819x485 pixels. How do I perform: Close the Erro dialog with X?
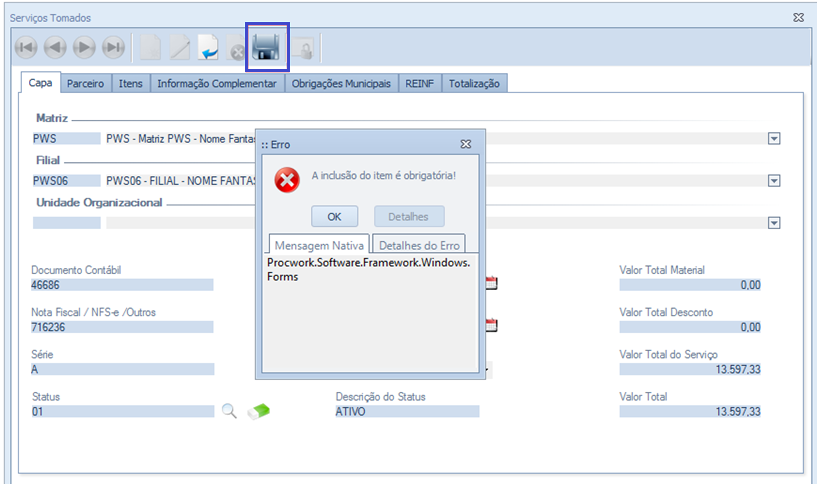coord(466,144)
